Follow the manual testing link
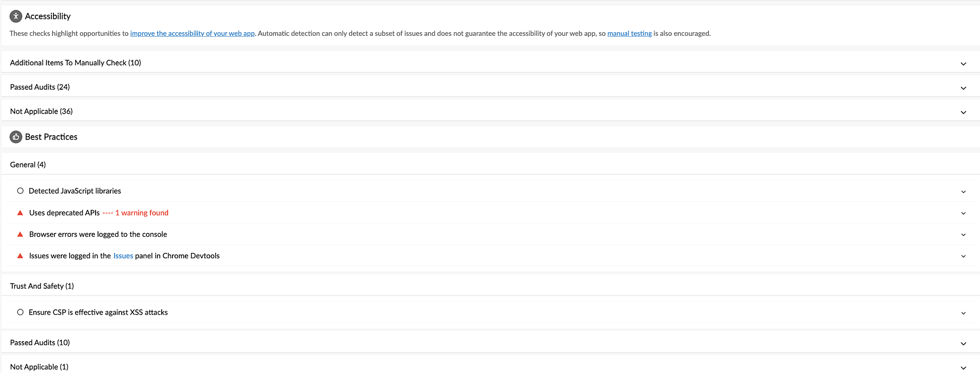The width and height of the screenshot is (980, 373). [629, 33]
